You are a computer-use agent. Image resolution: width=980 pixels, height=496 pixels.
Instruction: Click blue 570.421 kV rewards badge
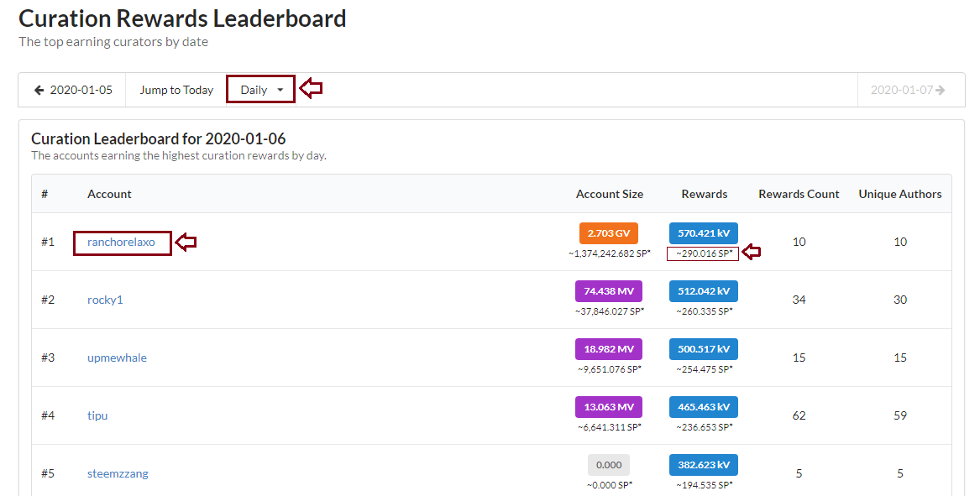click(x=704, y=233)
